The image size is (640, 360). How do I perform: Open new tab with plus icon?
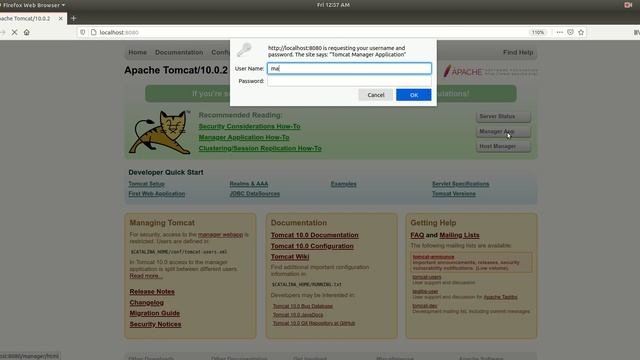coord(73,18)
